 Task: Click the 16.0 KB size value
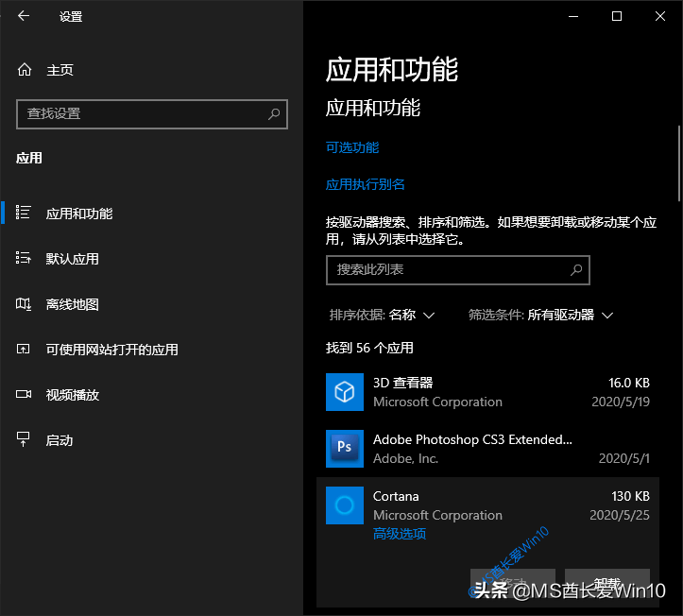629,383
